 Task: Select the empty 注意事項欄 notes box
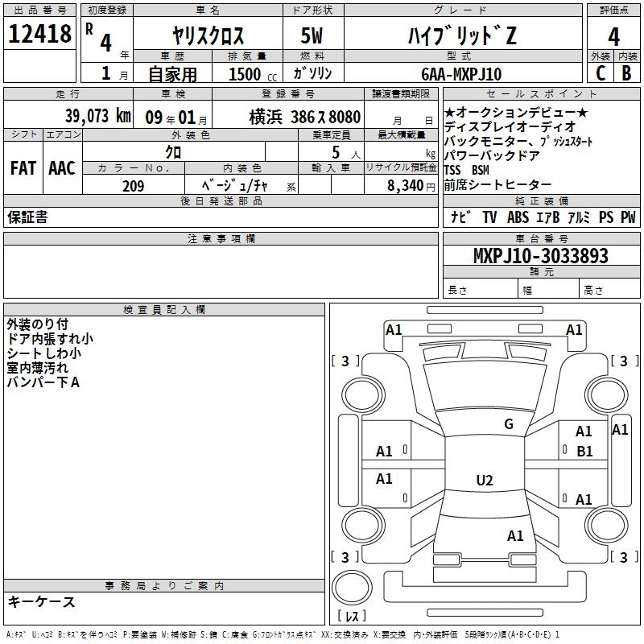click(x=221, y=271)
